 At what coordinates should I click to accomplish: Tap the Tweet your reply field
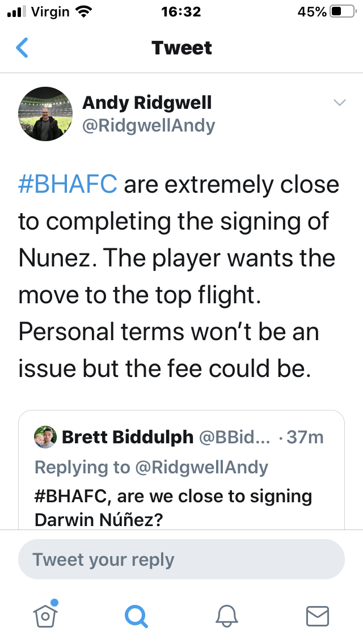click(181, 560)
